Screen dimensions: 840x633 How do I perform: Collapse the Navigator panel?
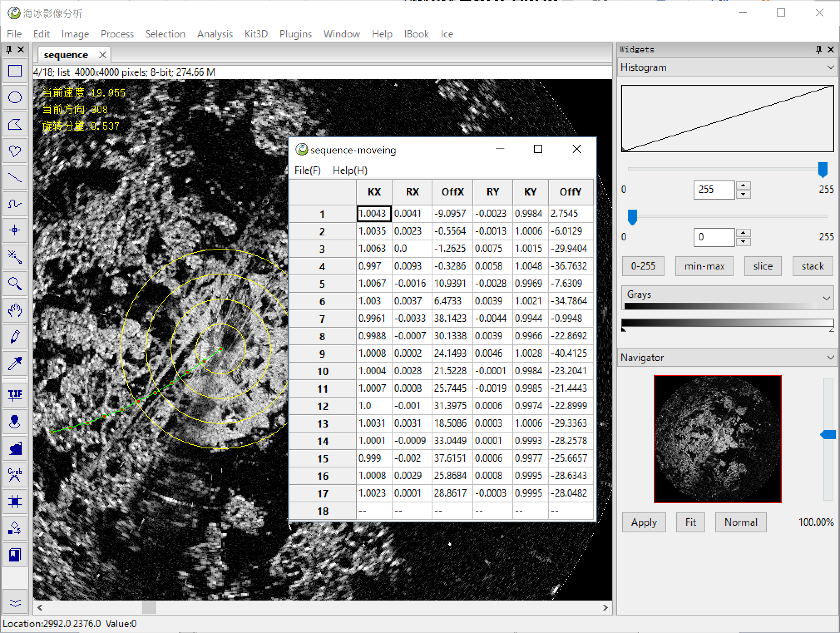point(830,358)
